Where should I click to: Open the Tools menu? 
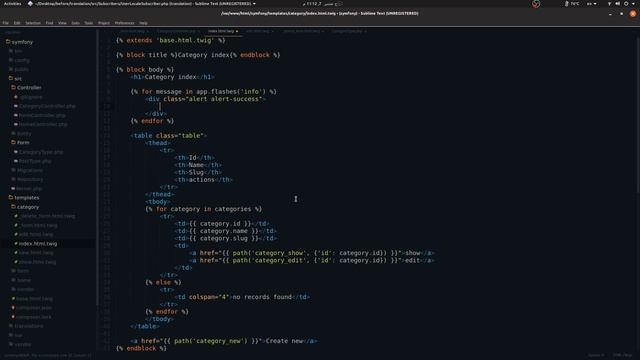coord(89,23)
